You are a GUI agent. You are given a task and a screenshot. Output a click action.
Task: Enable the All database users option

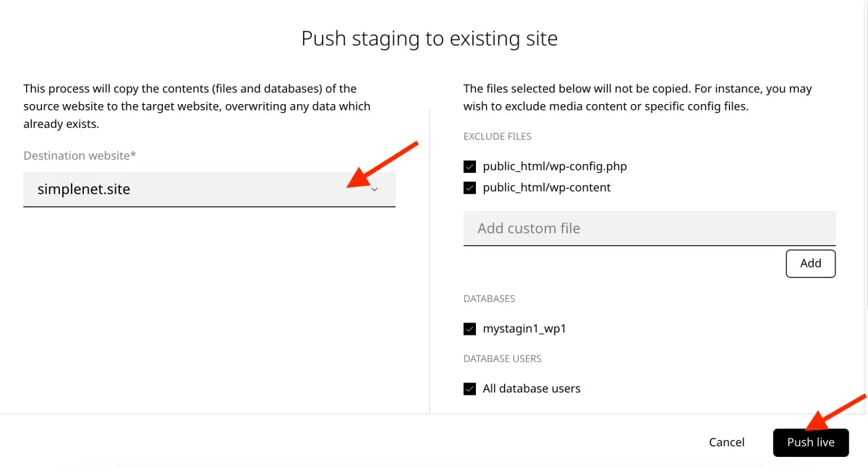click(x=469, y=388)
